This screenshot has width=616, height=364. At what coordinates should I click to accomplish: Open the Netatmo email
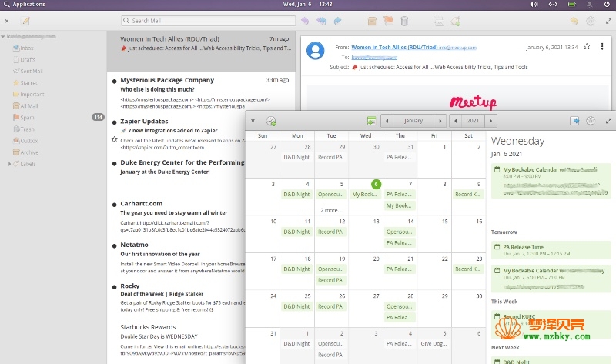(177, 258)
